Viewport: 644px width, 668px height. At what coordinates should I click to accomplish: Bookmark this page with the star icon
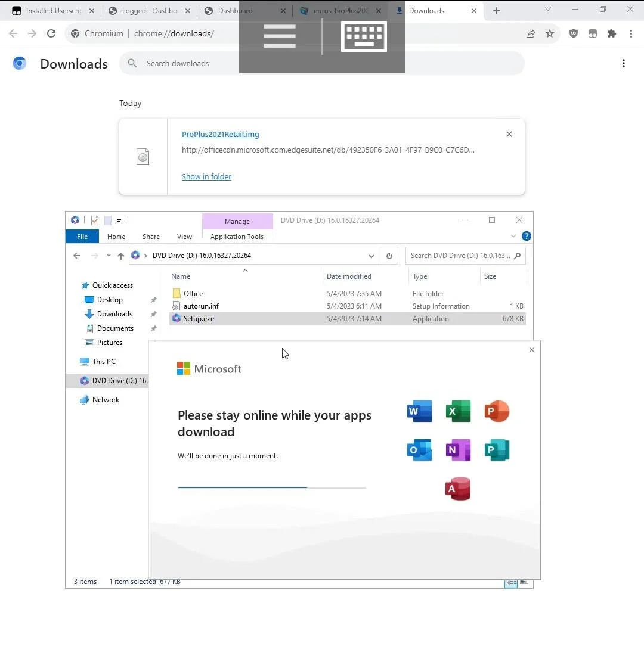pos(550,33)
